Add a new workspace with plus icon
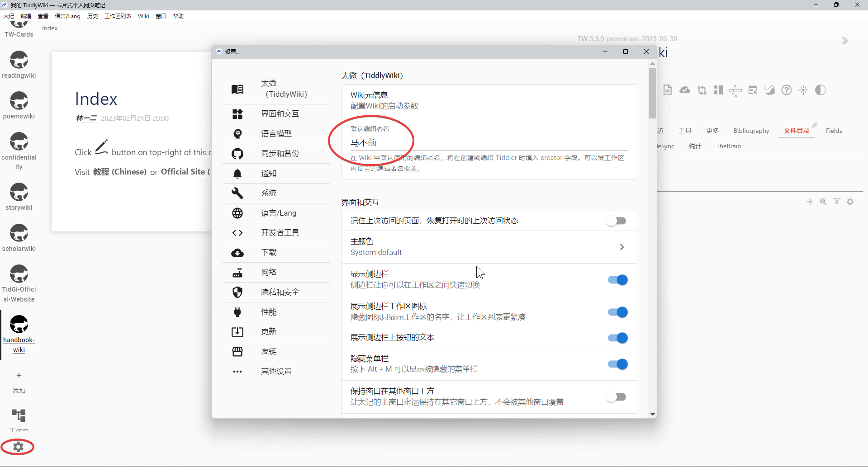 (19, 375)
